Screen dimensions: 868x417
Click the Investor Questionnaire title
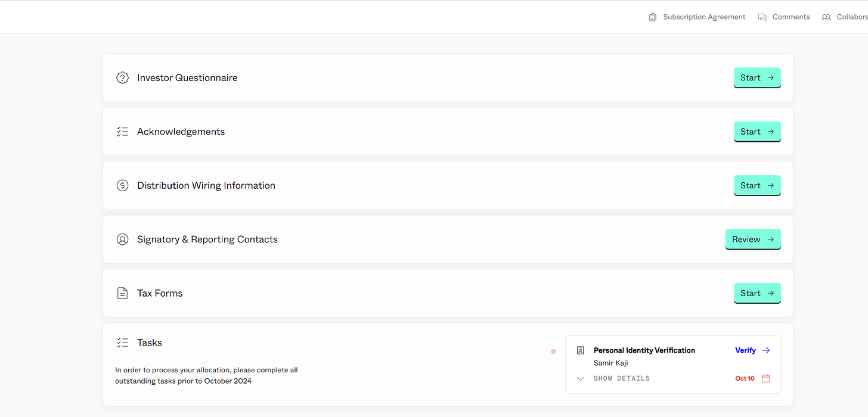point(187,78)
